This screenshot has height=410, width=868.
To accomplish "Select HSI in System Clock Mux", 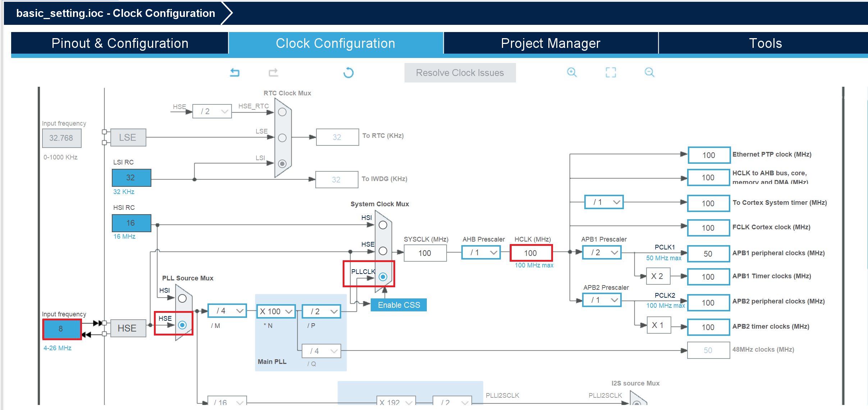I will coord(383,225).
